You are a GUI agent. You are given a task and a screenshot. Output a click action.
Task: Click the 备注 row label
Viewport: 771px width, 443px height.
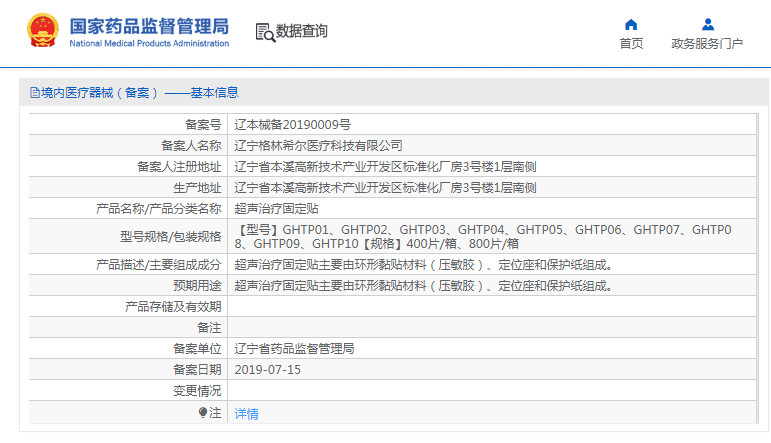209,327
